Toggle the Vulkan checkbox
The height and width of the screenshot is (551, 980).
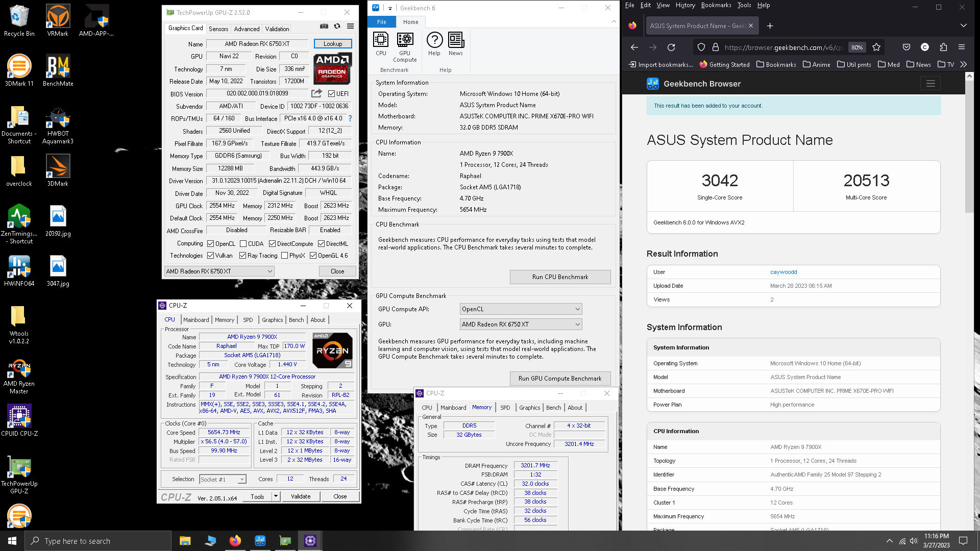210,256
